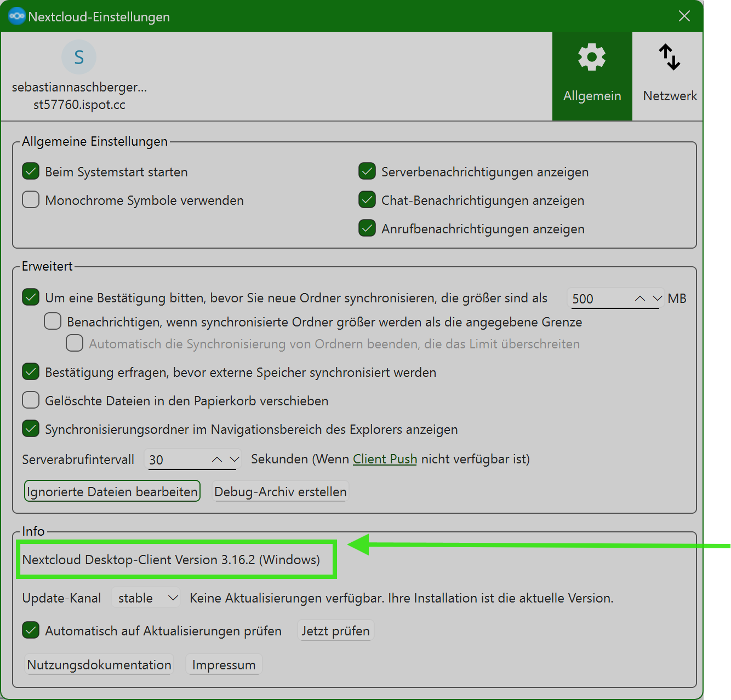Viewport: 731px width, 700px height.
Task: Enable Monochrome Symbole verwenden
Action: (31, 200)
